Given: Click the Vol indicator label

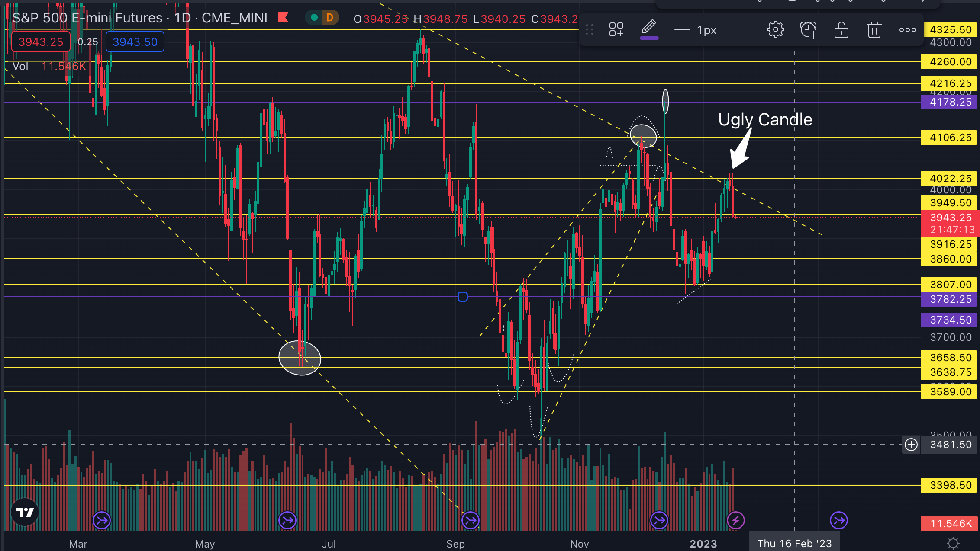Looking at the screenshot, I should click(20, 66).
